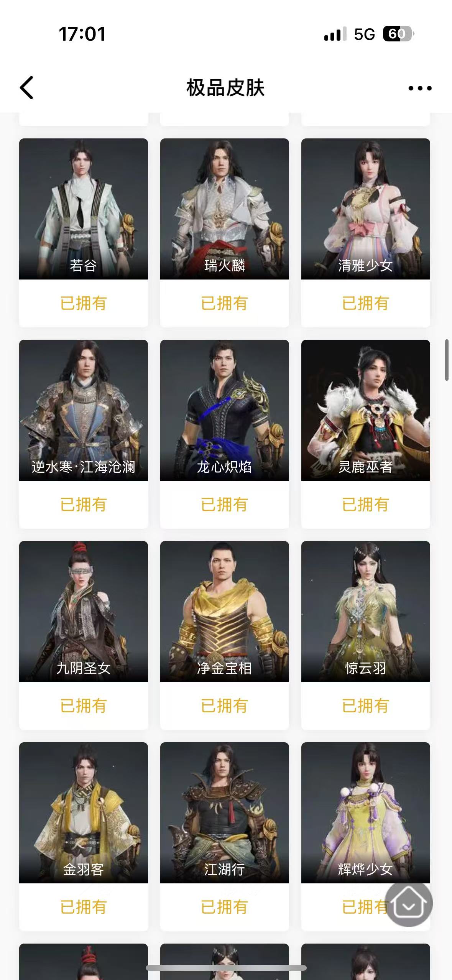Click the vertical scrollbar thumb
This screenshot has height=980, width=452.
coord(447,360)
